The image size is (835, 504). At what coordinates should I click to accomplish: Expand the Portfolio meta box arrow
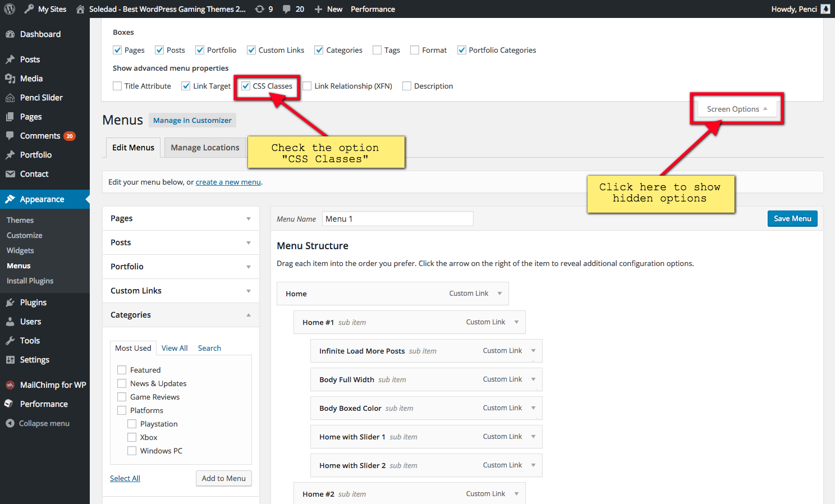(x=249, y=267)
